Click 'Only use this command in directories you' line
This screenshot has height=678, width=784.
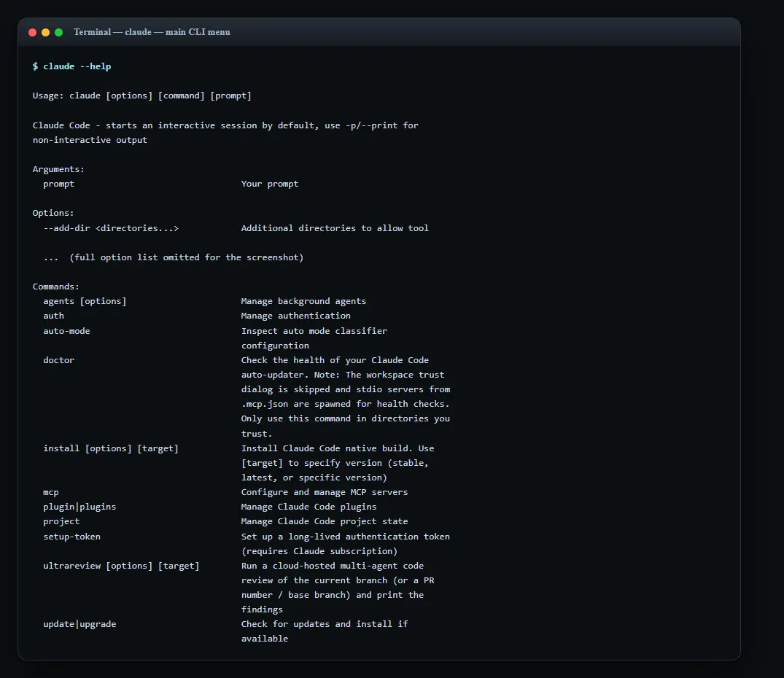(x=345, y=418)
